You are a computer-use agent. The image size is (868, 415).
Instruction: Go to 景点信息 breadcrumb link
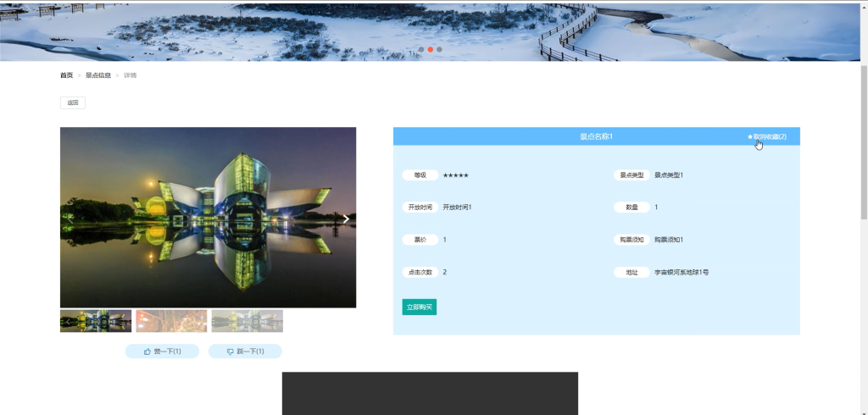point(98,75)
